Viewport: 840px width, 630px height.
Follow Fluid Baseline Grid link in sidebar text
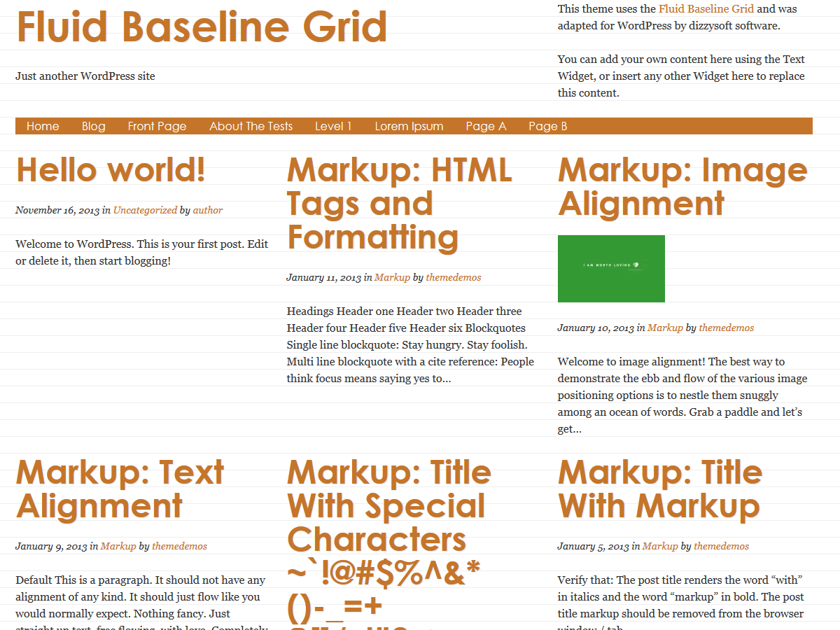coord(706,9)
